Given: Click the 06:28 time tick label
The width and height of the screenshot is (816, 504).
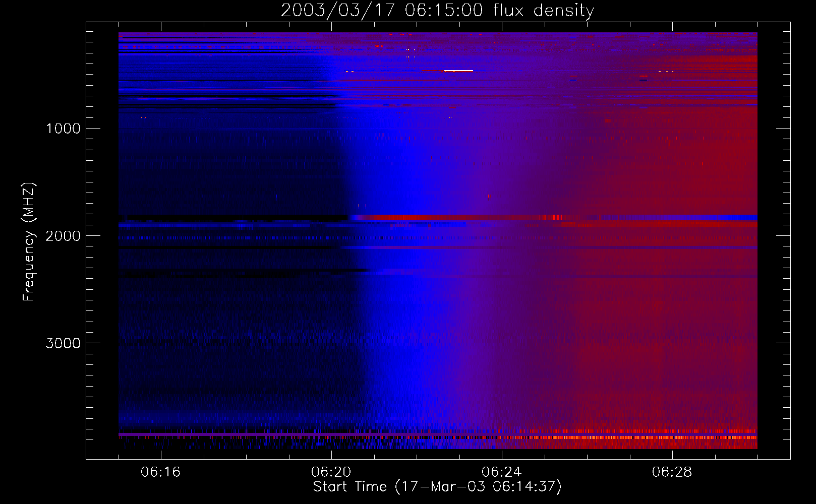Looking at the screenshot, I should click(672, 472).
